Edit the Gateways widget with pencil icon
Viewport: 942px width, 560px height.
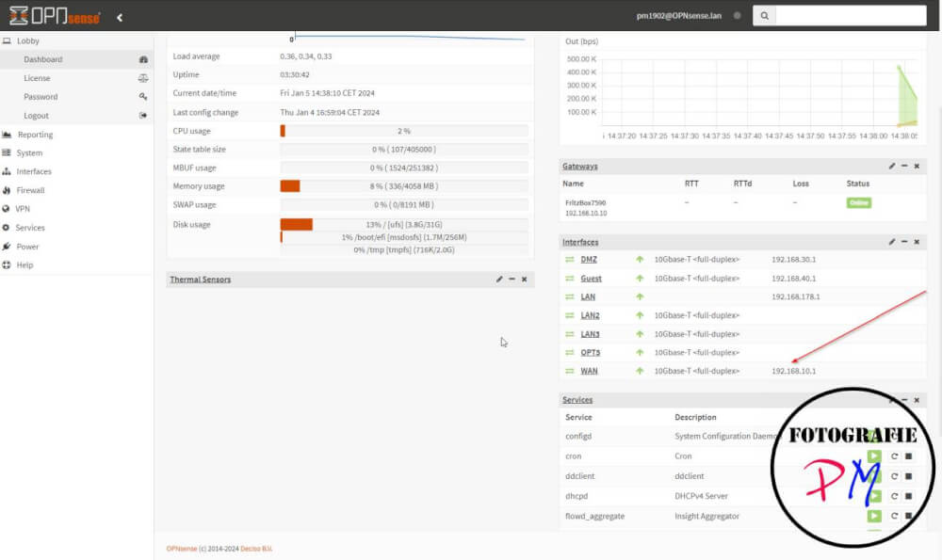[892, 167]
